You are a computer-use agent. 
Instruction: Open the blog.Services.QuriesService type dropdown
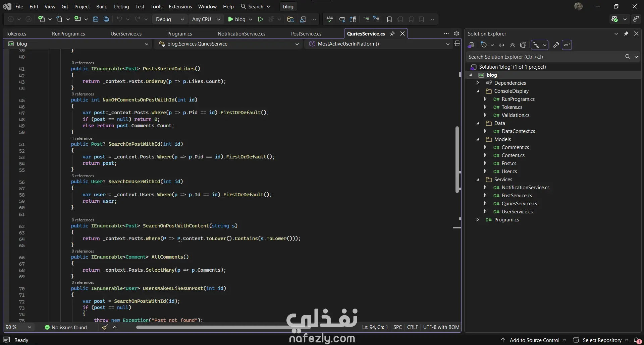228,44
